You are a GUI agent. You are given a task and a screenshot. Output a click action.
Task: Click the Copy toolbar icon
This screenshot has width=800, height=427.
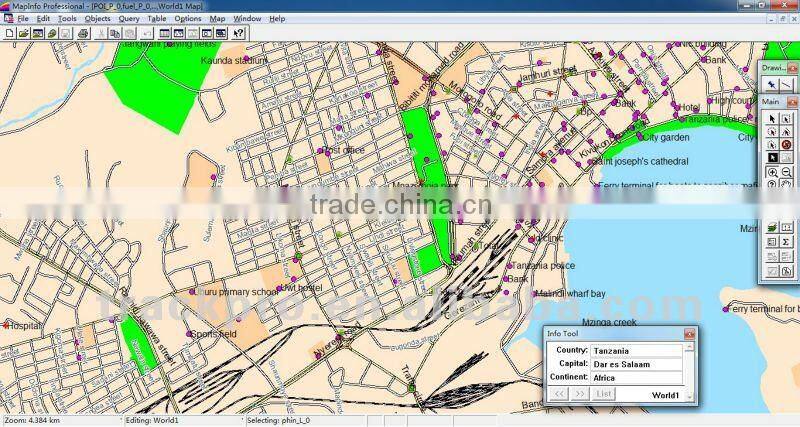115,34
